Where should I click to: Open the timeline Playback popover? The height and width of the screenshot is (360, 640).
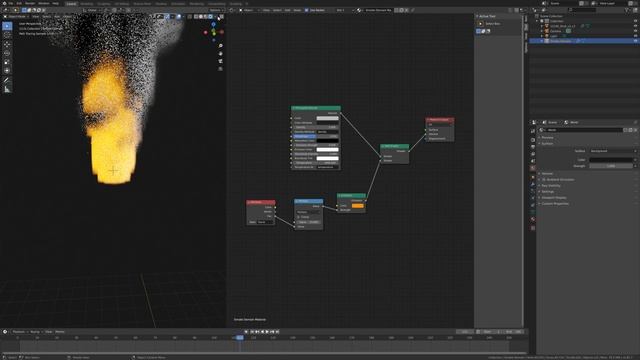(19, 332)
